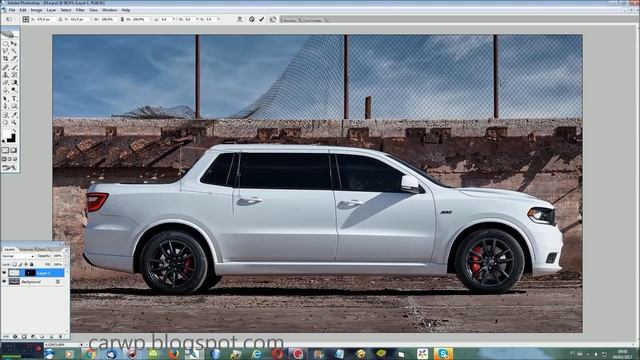The width and height of the screenshot is (640, 360).
Task: Click Jump to ImageReady button
Action: [10, 166]
